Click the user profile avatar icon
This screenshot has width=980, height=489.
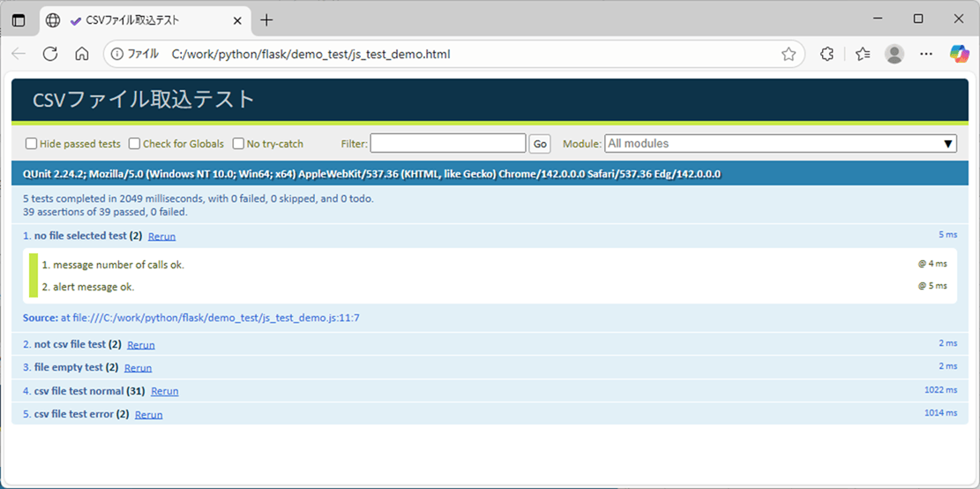894,54
